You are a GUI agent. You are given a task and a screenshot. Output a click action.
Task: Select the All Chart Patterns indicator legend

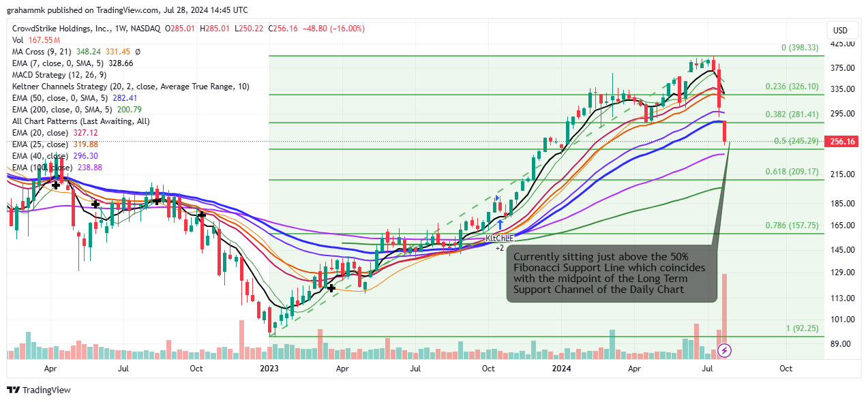tap(80, 121)
